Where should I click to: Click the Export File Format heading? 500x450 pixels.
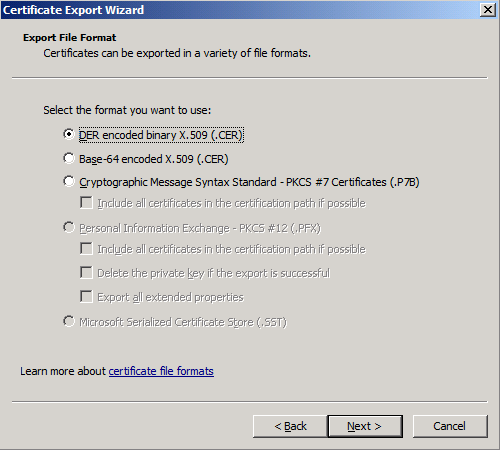click(70, 38)
